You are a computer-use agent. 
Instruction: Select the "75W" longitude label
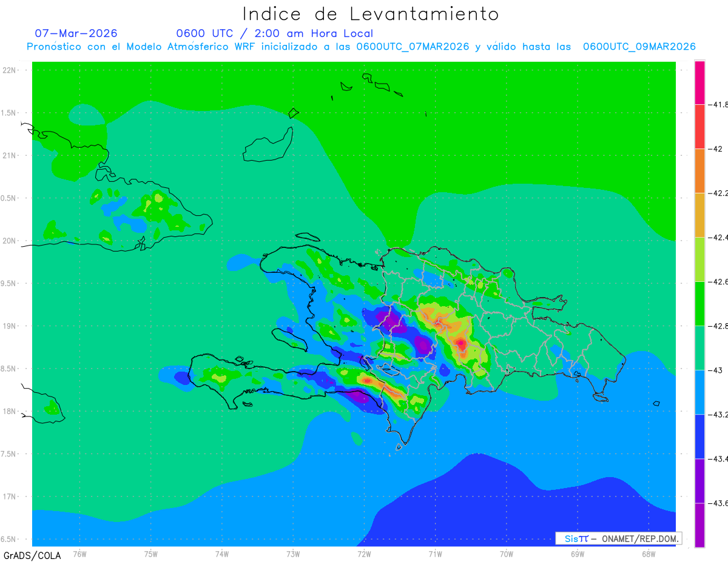(x=150, y=554)
